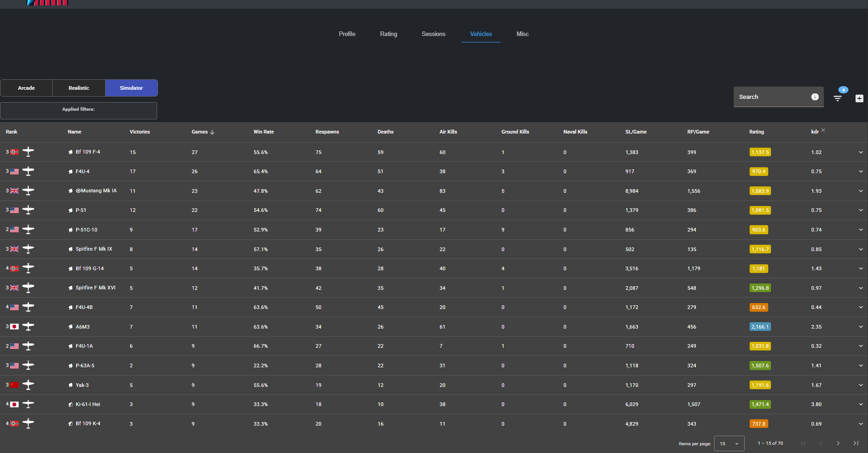Screen dimensions: 868x453
Task: Sort by Air Kills column
Action: 448,132
